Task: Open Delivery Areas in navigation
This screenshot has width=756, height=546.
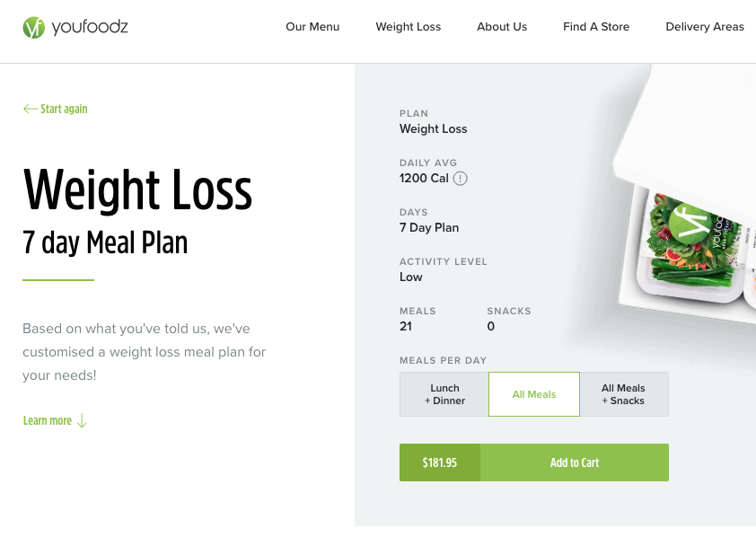Action: (x=705, y=27)
